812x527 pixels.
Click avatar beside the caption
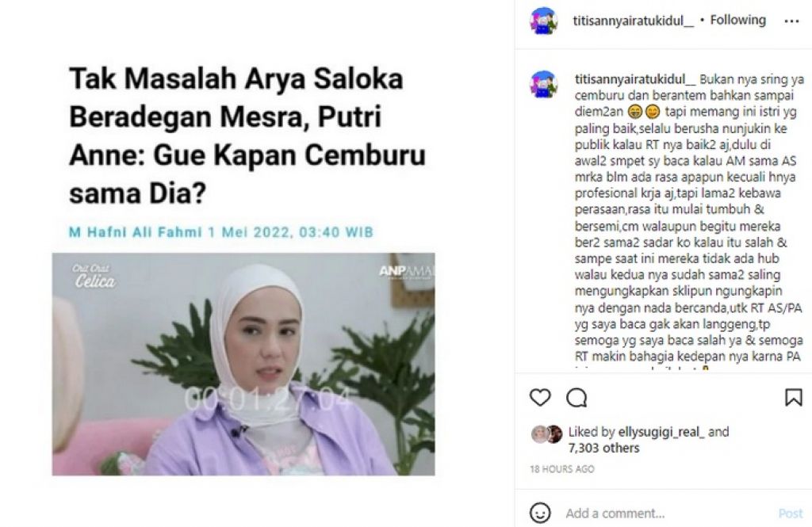pos(543,84)
